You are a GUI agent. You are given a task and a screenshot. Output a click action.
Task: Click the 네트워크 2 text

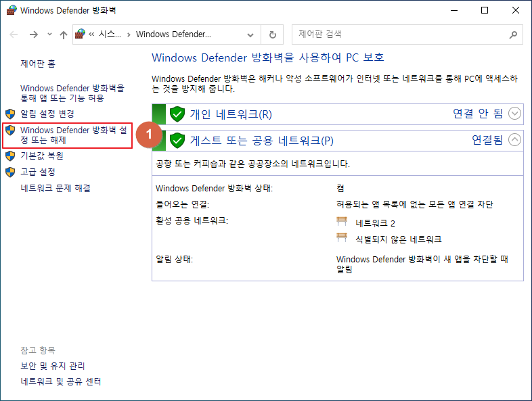click(375, 223)
